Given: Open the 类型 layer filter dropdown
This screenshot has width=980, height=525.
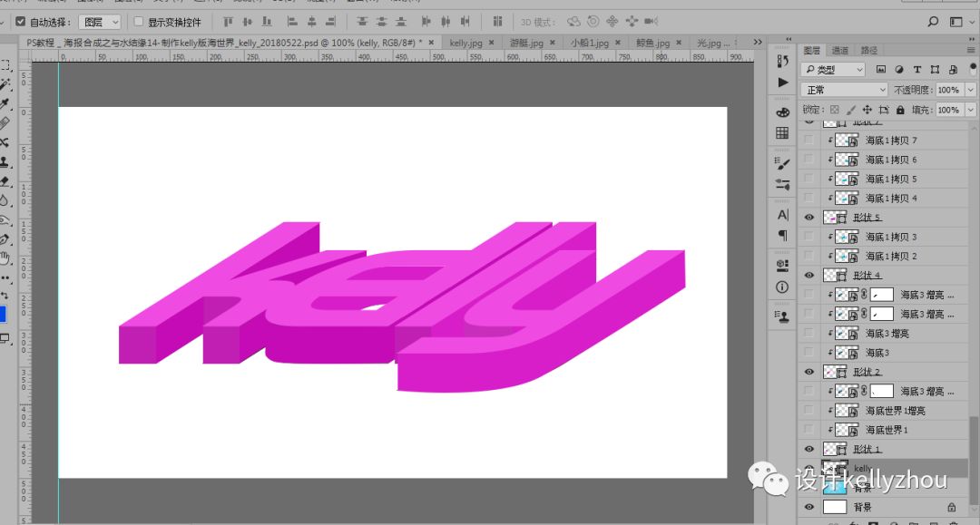Looking at the screenshot, I should click(833, 69).
